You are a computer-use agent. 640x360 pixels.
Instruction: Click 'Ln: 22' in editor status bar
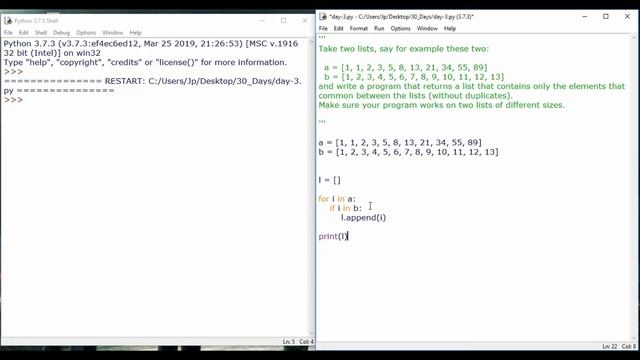pos(610,347)
